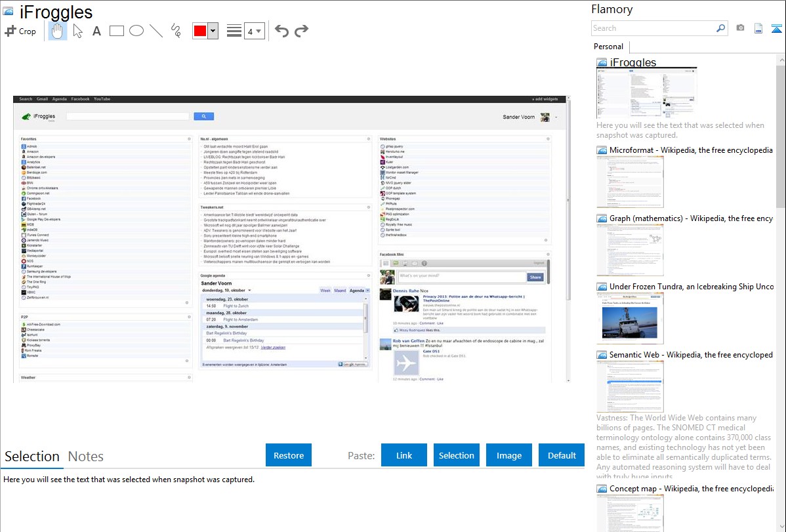Open the line width dropdown showing 4
786x532 pixels.
(x=254, y=31)
